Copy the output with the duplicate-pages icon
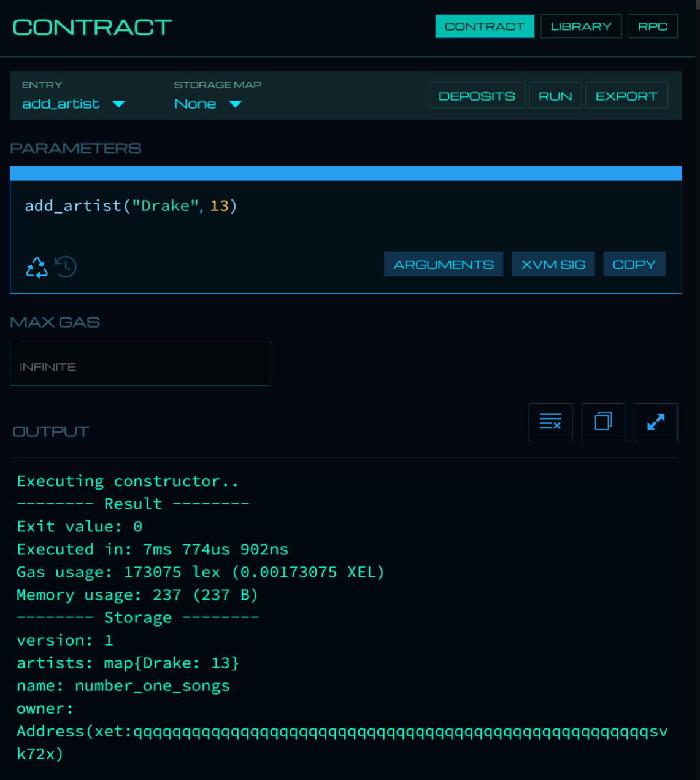Screen dimensions: 700x780 pyautogui.click(x=603, y=422)
